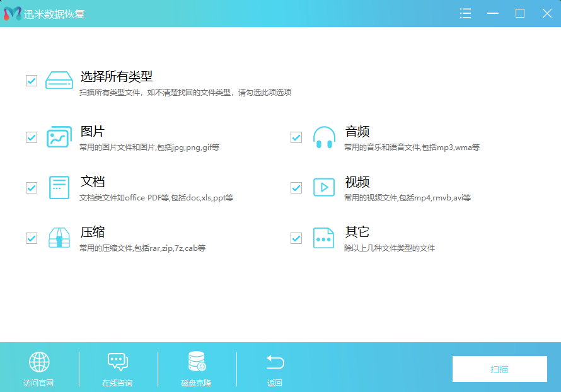The width and height of the screenshot is (561, 392).
Task: Click the video play icon for 视频
Action: (323, 187)
